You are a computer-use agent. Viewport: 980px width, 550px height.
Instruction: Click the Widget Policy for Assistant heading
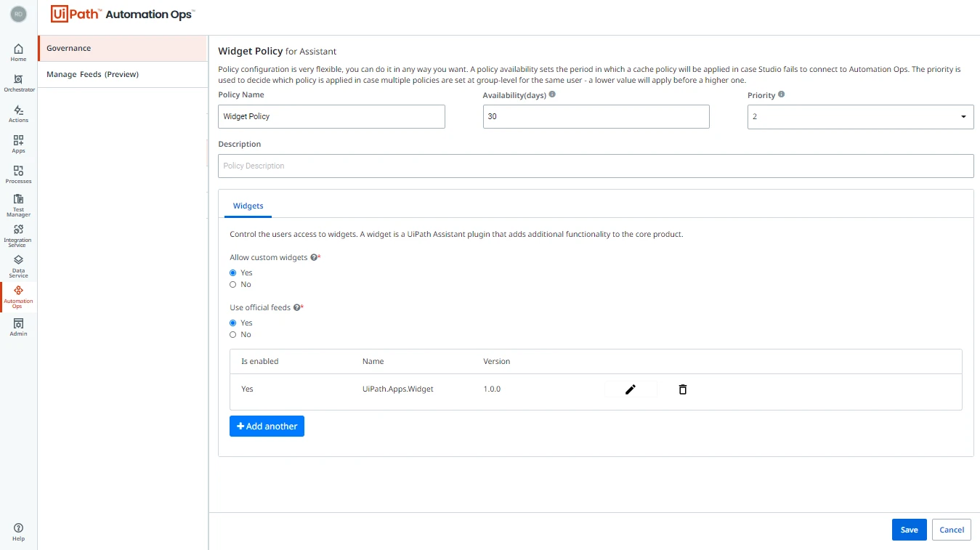click(x=278, y=52)
